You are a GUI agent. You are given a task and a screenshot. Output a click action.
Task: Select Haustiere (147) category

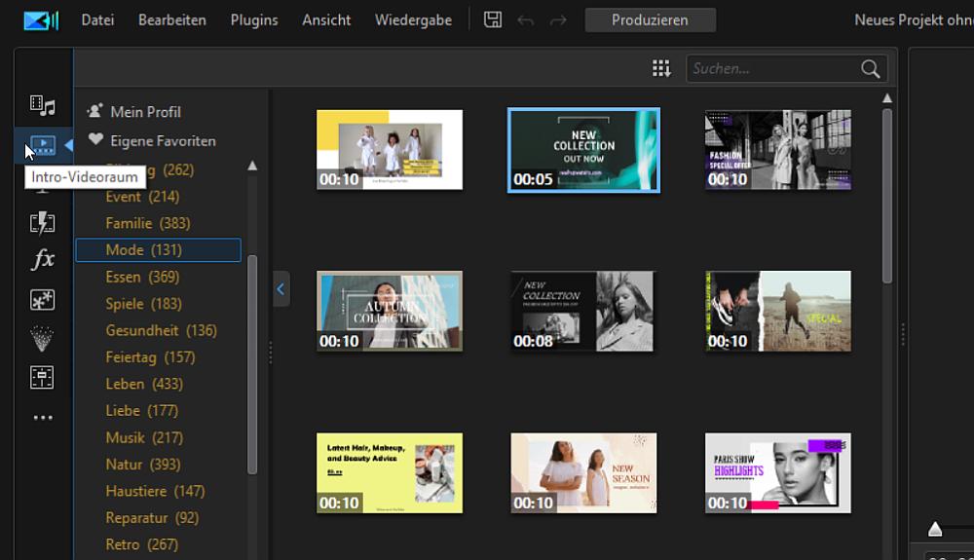[x=155, y=491]
